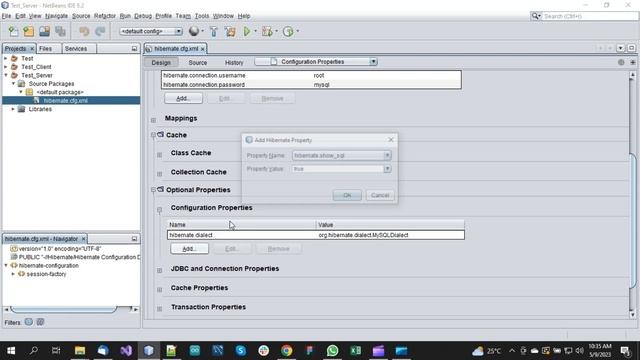
Task: Expand JDBC and Connection Properties section
Action: pos(160,270)
